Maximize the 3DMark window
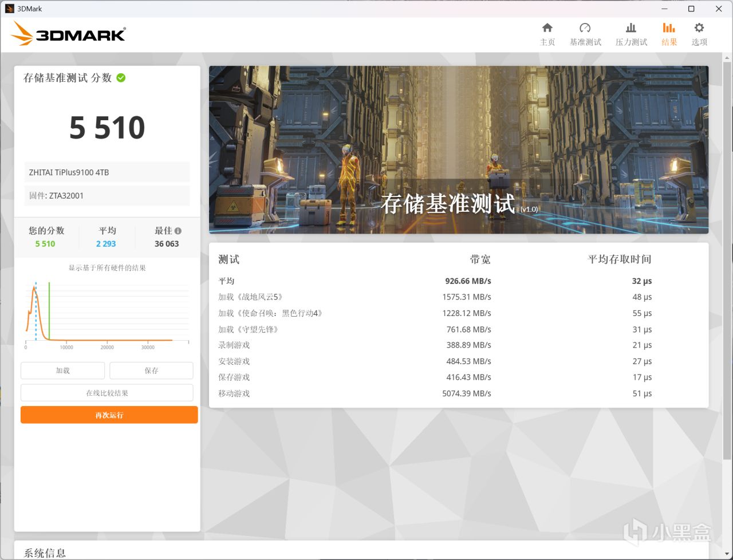The image size is (733, 560). tap(691, 9)
